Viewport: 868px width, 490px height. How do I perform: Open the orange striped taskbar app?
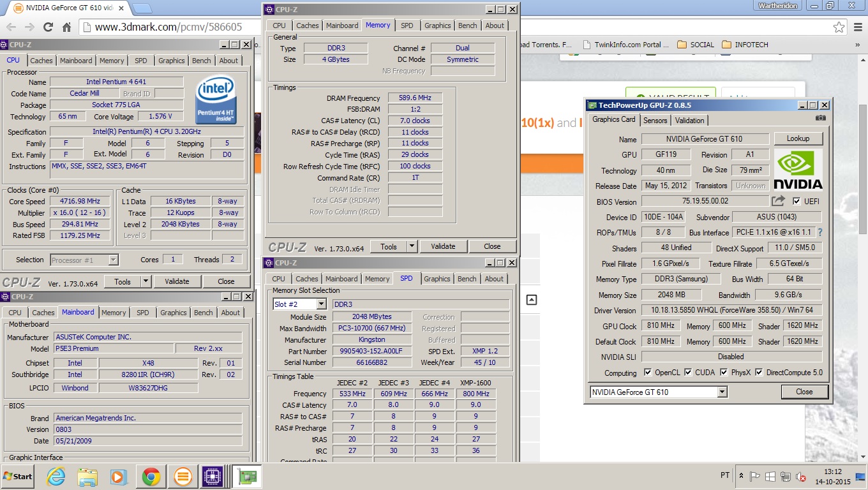183,477
